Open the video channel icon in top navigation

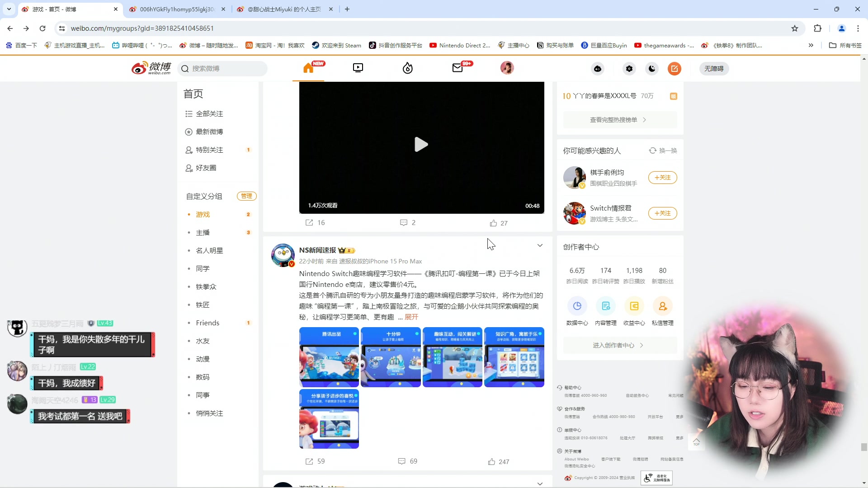coord(358,68)
